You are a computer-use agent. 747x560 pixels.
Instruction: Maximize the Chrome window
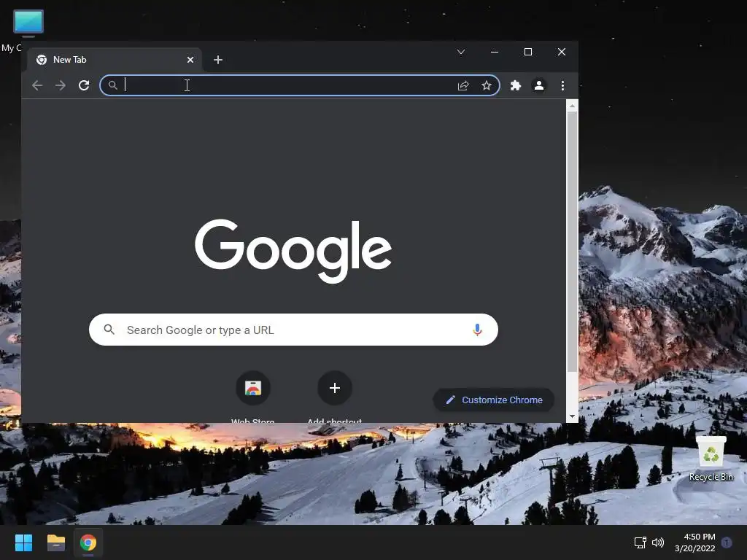[x=528, y=52]
